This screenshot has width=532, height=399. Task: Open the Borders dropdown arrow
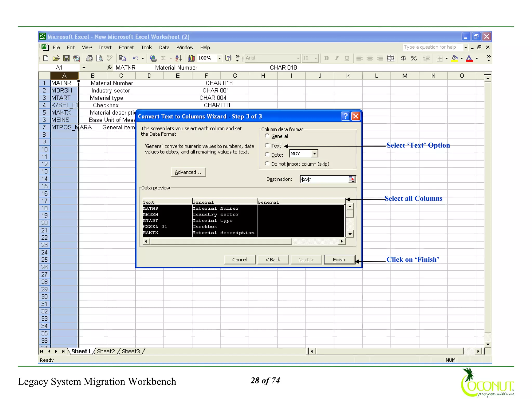click(447, 58)
